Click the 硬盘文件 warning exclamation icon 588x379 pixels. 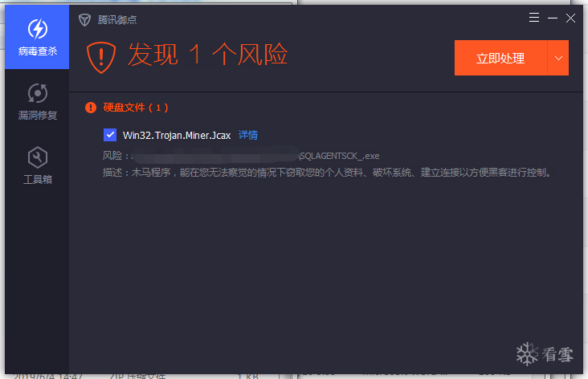click(x=91, y=108)
